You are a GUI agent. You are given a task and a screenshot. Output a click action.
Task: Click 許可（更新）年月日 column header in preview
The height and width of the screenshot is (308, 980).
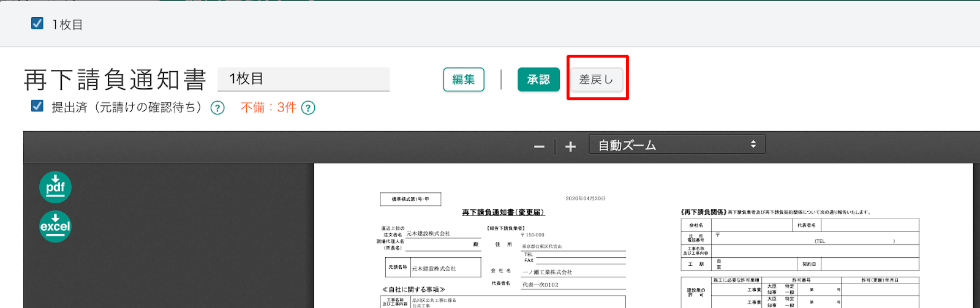pyautogui.click(x=880, y=280)
